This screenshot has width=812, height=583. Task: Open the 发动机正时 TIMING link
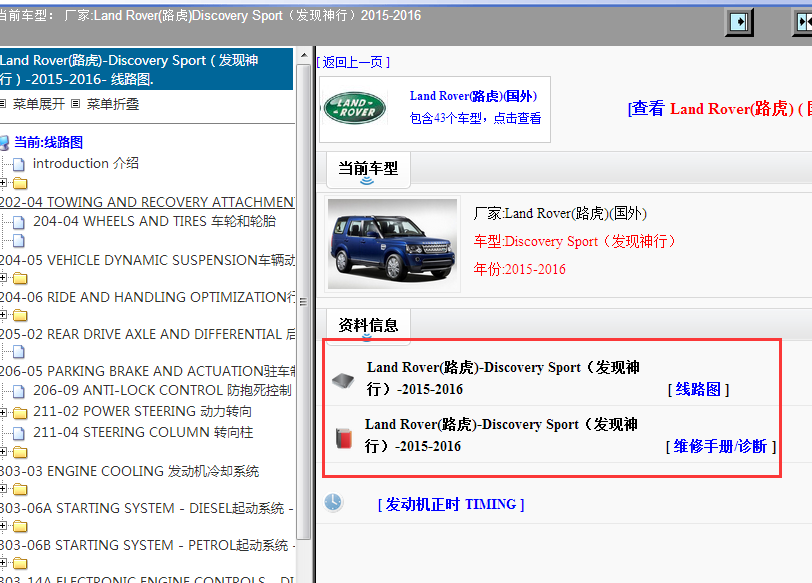(451, 504)
